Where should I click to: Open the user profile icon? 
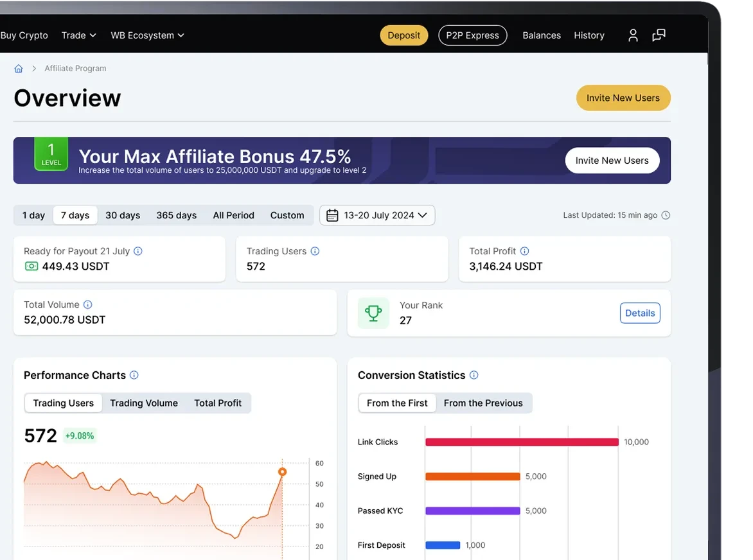(x=633, y=35)
